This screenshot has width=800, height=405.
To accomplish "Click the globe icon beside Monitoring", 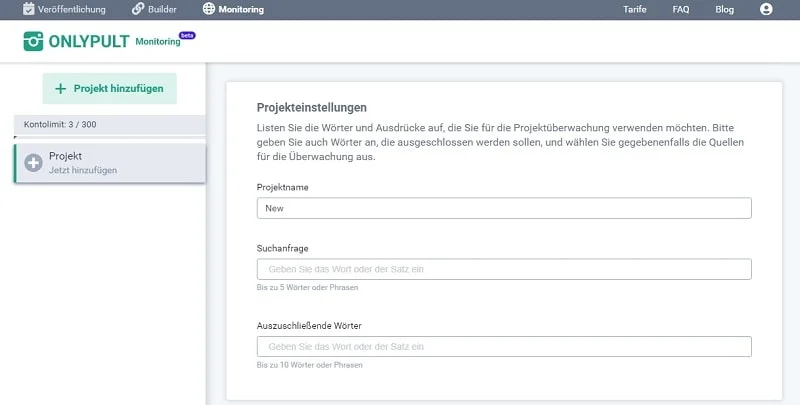I will point(208,9).
